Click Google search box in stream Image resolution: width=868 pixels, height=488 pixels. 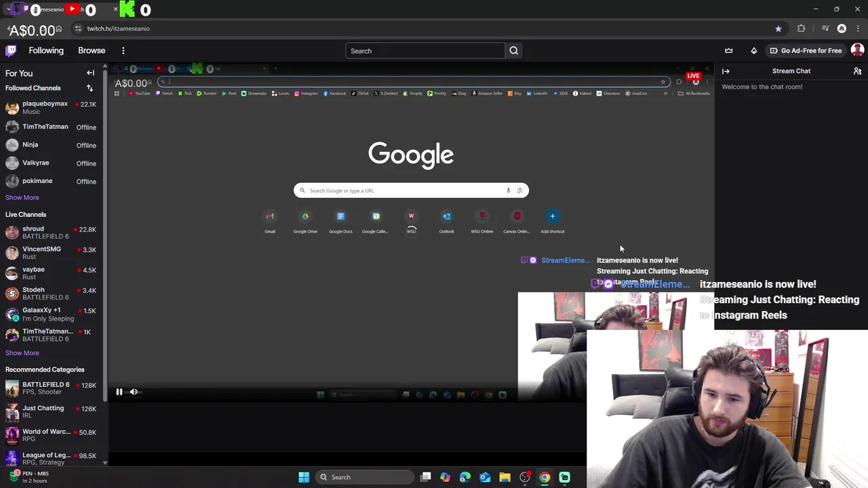click(x=411, y=190)
